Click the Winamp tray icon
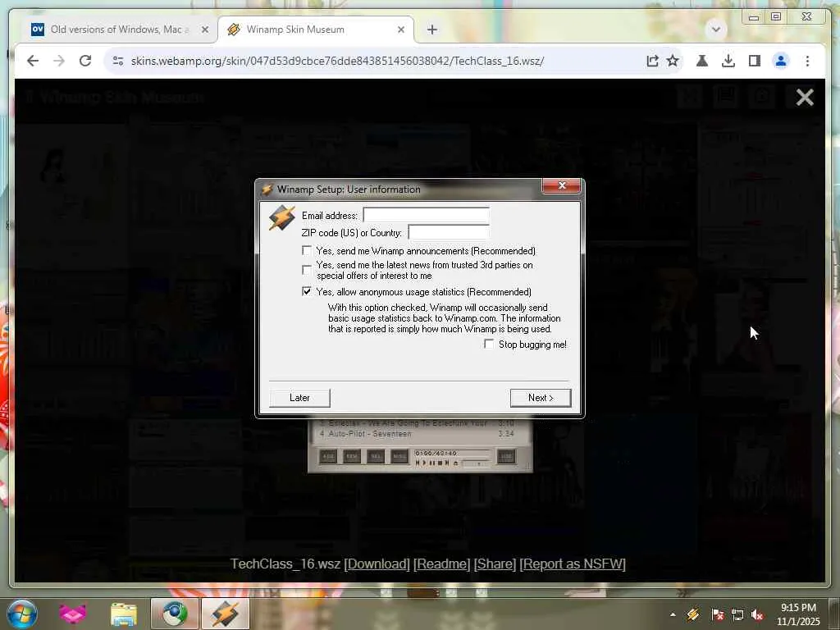This screenshot has height=630, width=840. (x=693, y=614)
